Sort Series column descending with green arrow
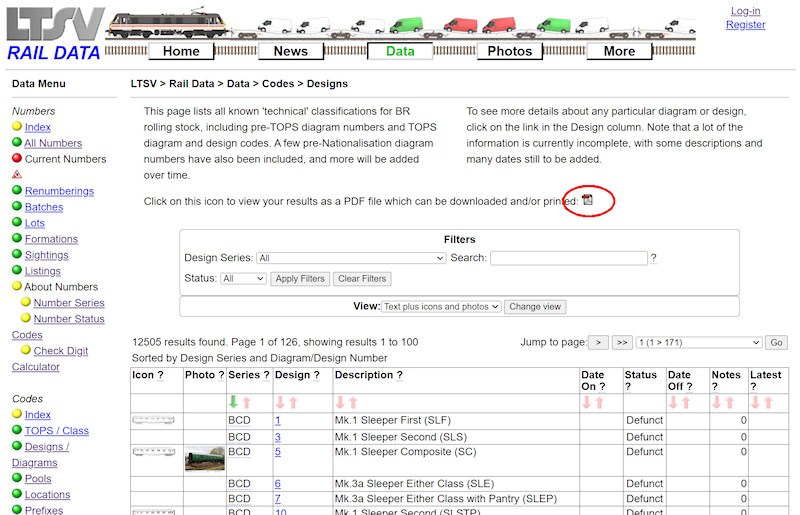 233,403
